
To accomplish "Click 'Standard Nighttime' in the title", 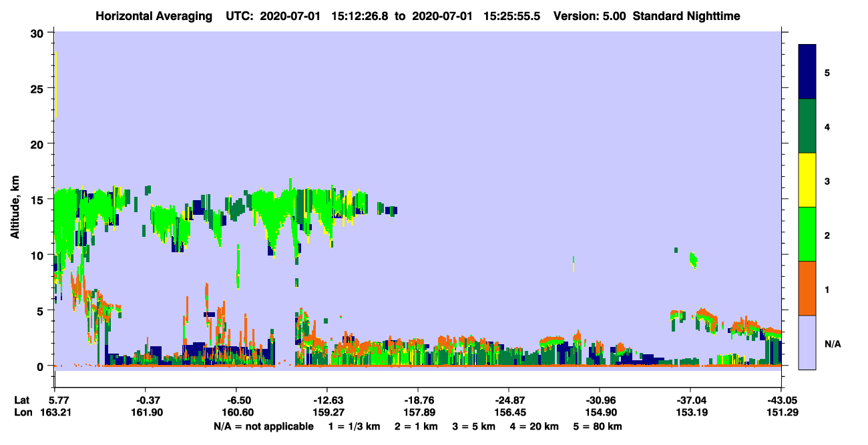I will 686,16.
